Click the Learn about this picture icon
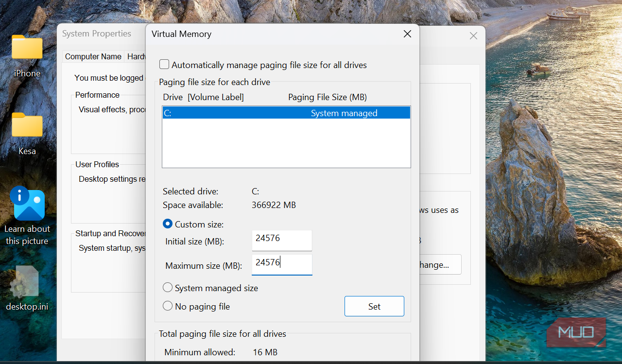This screenshot has width=622, height=364. [27, 203]
